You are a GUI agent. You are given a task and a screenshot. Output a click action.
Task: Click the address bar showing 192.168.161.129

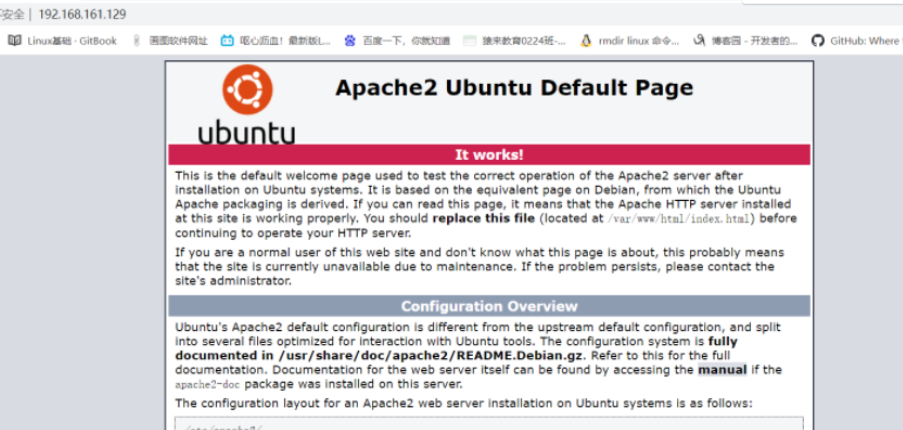82,14
